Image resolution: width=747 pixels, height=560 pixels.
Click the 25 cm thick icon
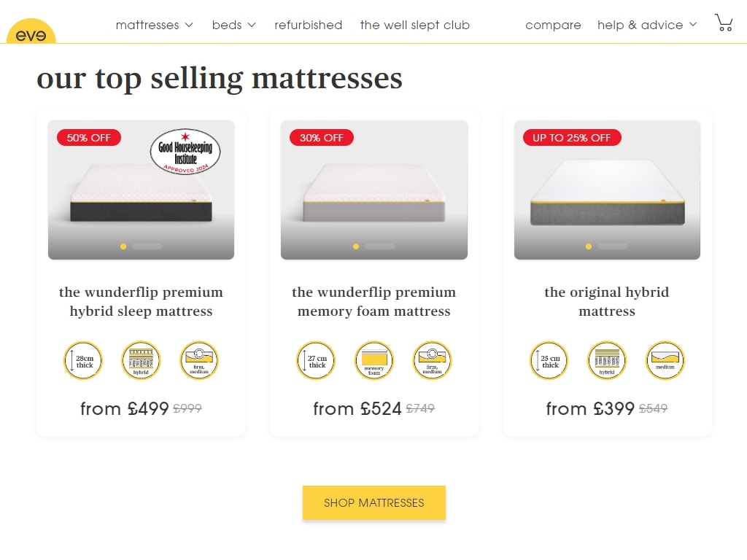coord(549,360)
